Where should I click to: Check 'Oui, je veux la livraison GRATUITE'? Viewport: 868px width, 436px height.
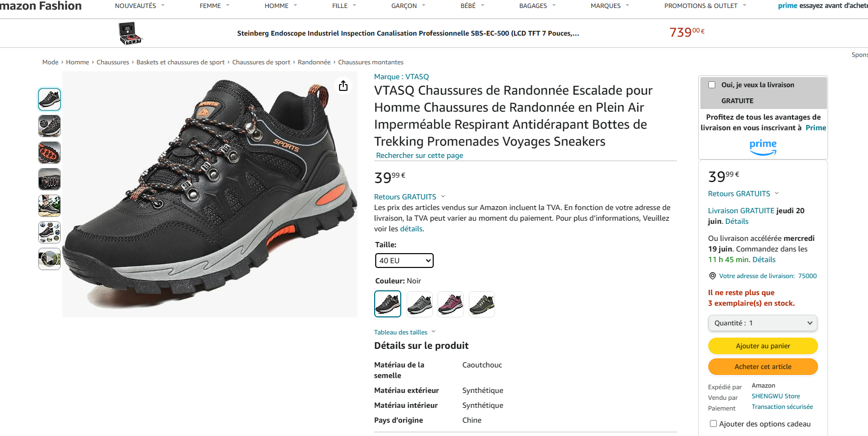click(x=712, y=85)
